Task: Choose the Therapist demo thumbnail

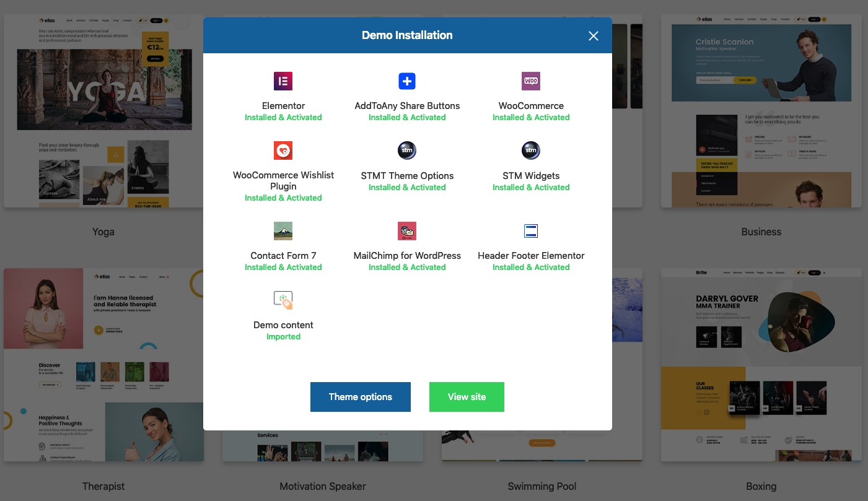Action: click(x=103, y=364)
